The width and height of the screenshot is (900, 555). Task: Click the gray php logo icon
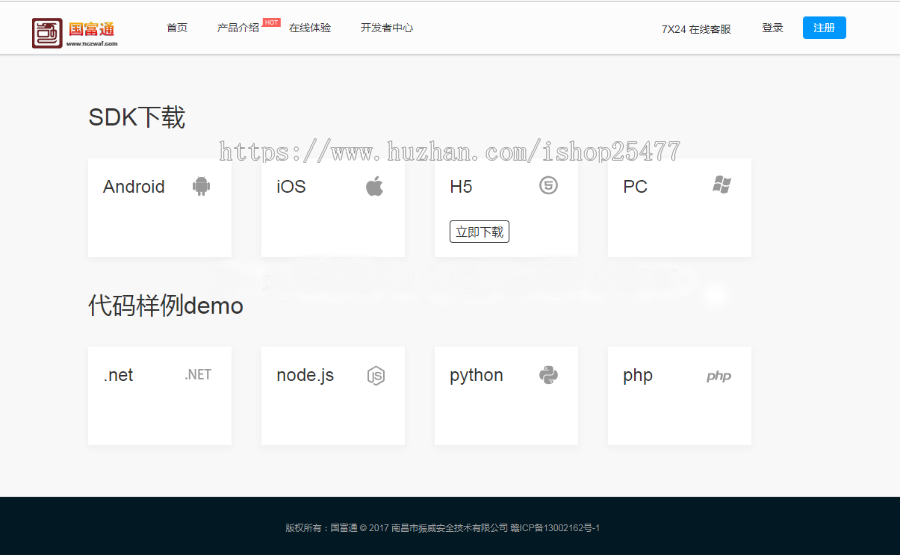click(719, 376)
